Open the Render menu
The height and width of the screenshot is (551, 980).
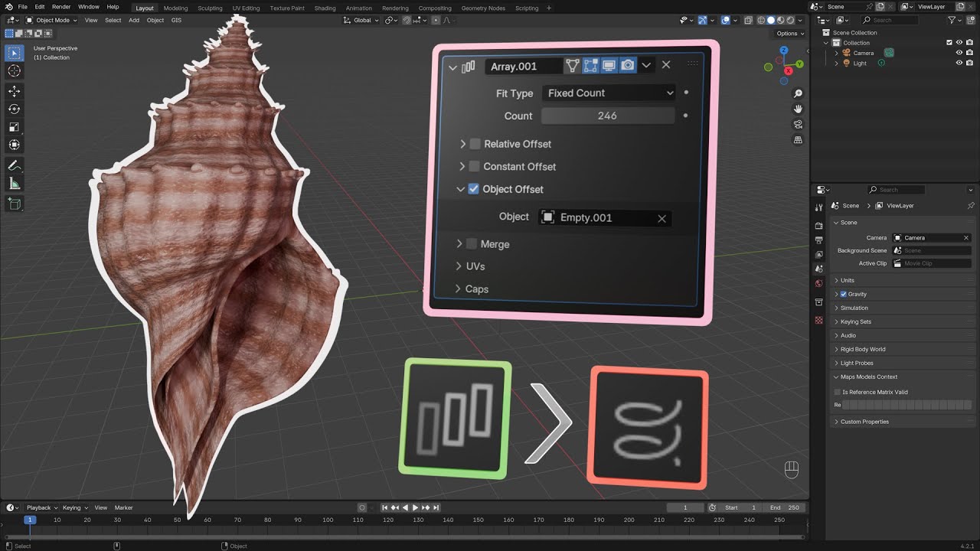point(61,7)
